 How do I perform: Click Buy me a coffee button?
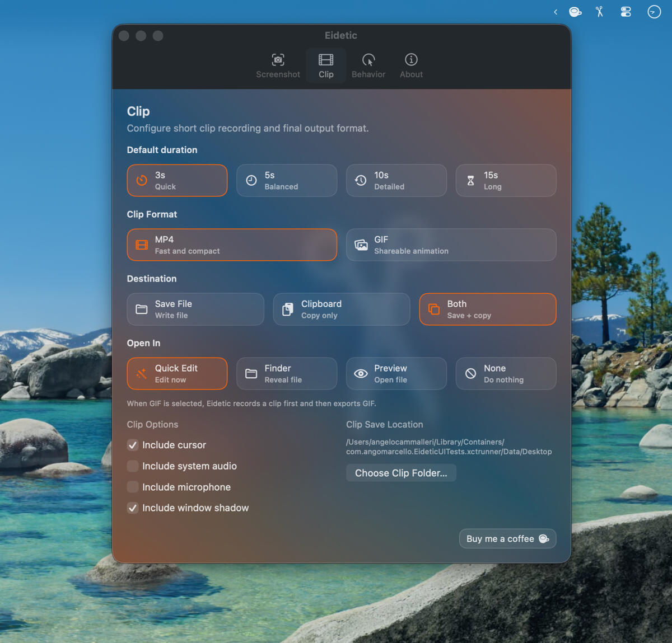507,538
